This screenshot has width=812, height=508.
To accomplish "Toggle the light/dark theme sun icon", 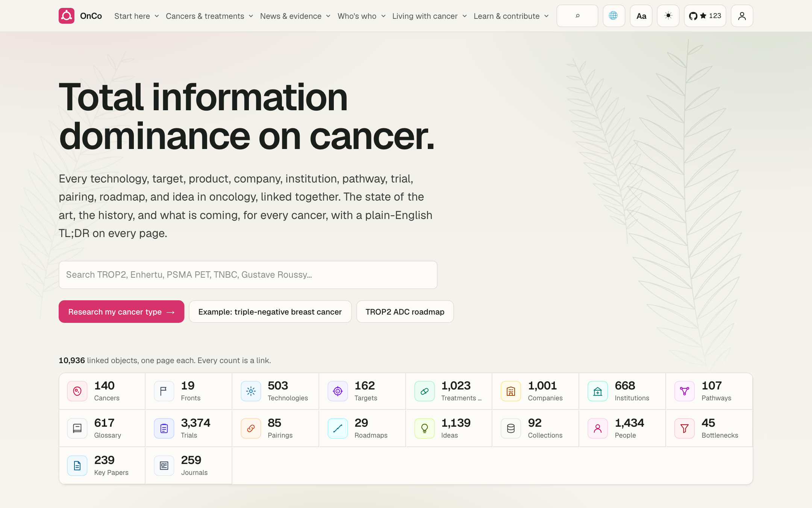I will [x=668, y=16].
